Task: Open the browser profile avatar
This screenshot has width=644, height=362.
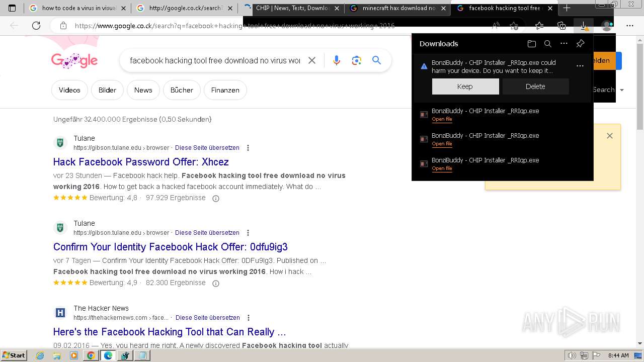Action: (607, 26)
